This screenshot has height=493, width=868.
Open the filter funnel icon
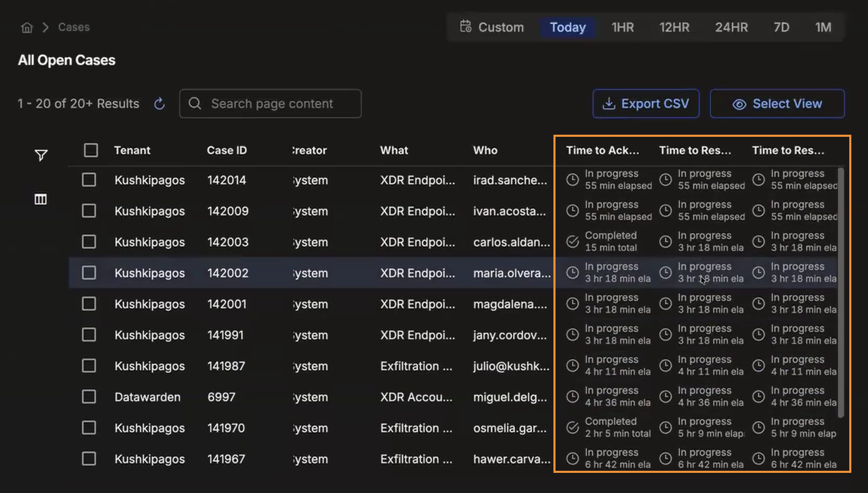click(x=41, y=156)
